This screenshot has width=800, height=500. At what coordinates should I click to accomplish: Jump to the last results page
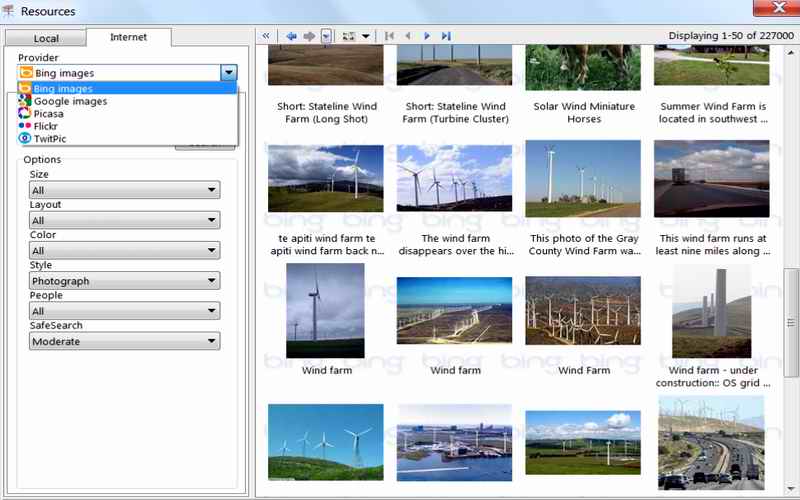[x=446, y=36]
